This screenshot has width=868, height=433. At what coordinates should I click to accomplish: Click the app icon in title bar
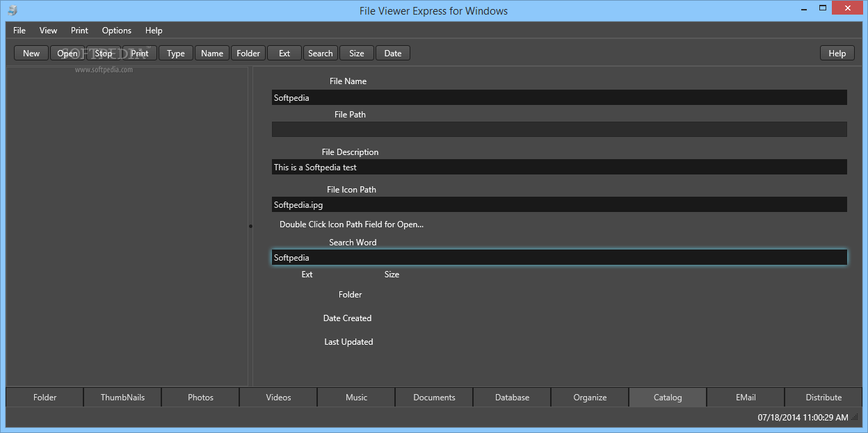click(13, 10)
